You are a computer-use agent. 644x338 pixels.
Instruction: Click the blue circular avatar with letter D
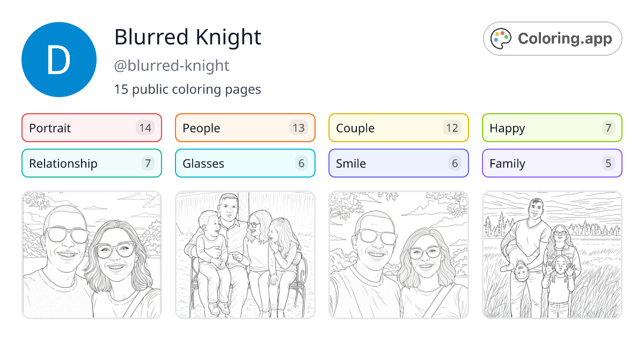[59, 59]
